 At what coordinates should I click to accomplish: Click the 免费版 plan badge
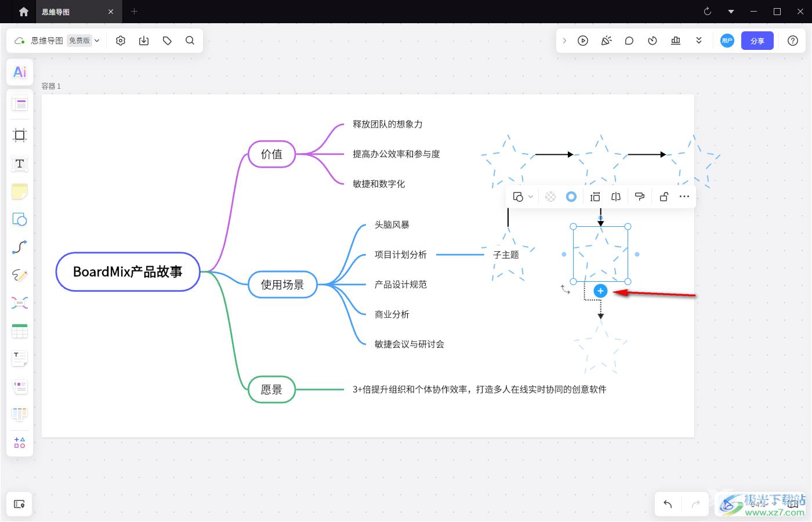pyautogui.click(x=79, y=41)
